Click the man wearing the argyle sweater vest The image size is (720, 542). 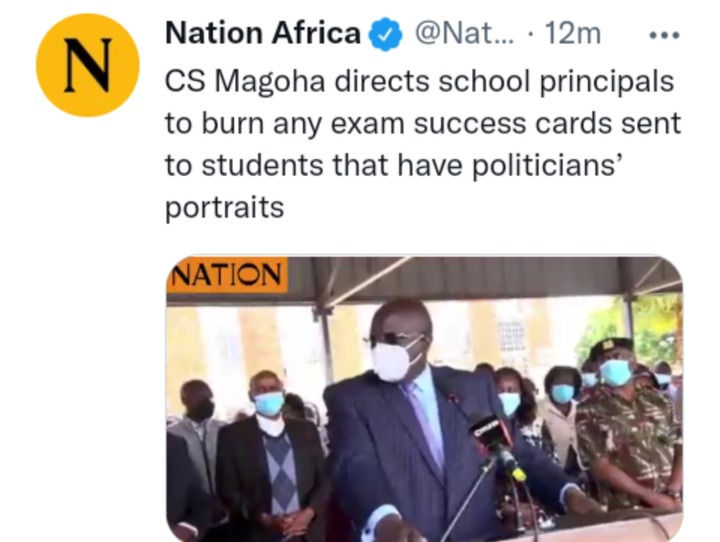[x=274, y=455]
